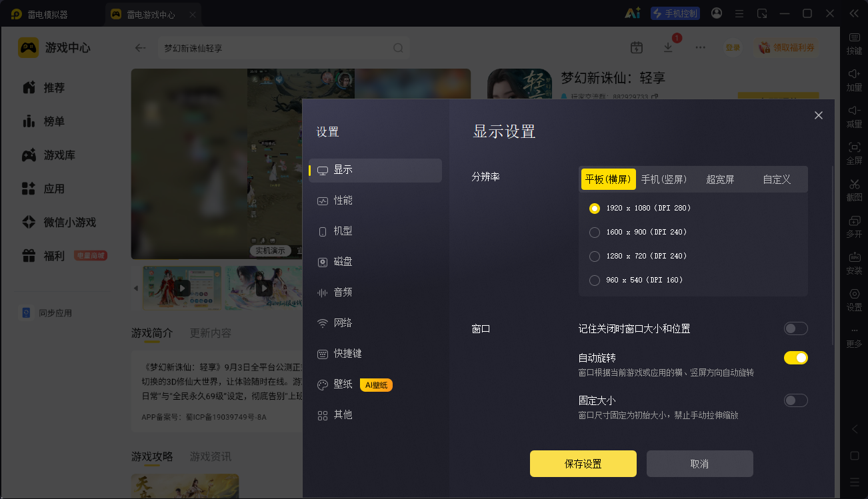Open the 快捷键 settings section

coord(375,354)
